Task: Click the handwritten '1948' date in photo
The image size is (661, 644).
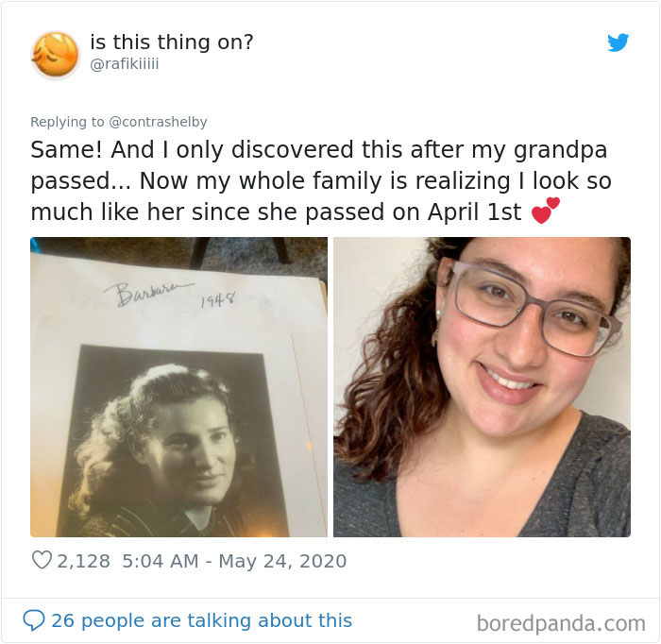Action: 217,299
